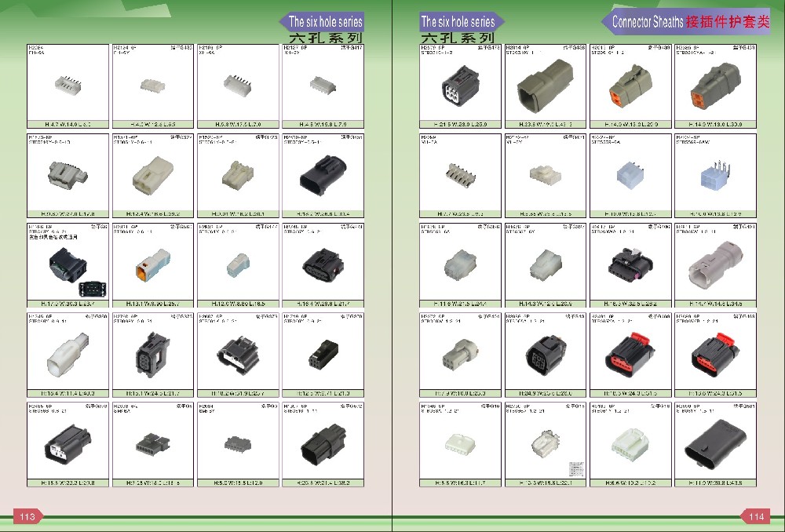
Task: Click the "H.14.0 W.13.0 L.20.0" dimension label
Action: click(x=631, y=124)
